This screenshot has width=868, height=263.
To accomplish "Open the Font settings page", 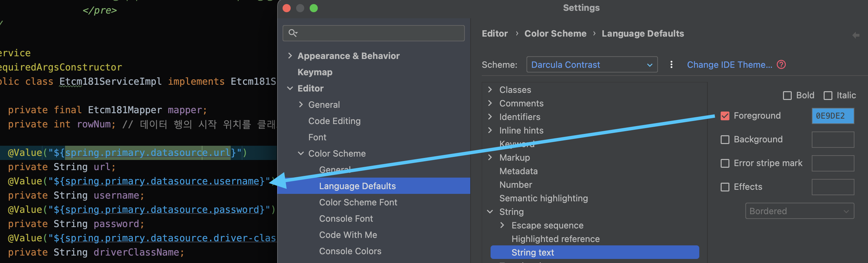I will [317, 137].
